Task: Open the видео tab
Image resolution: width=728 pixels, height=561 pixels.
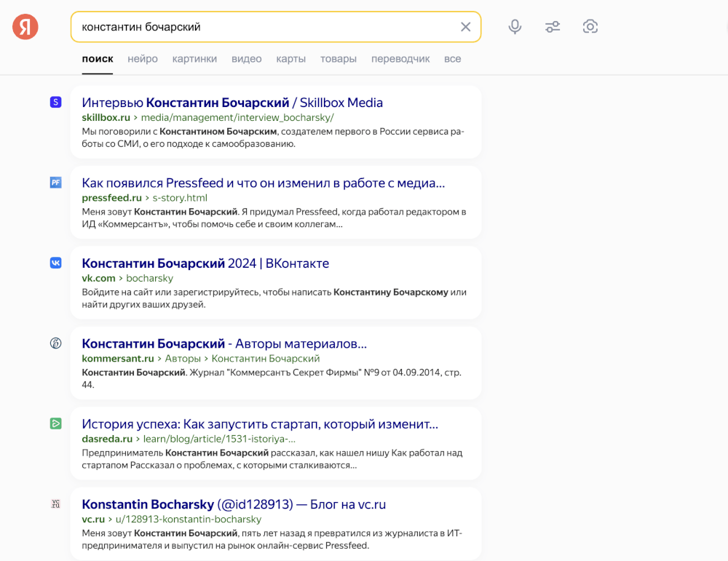Action: (247, 59)
